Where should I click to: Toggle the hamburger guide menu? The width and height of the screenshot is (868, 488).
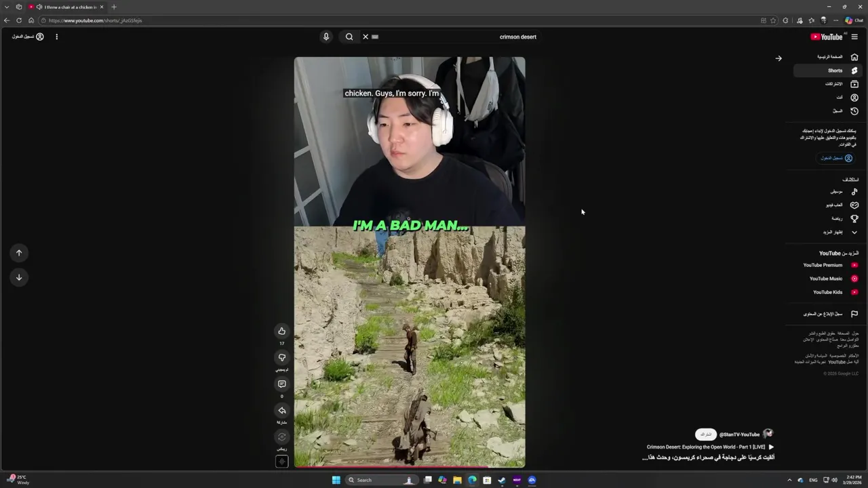[x=854, y=37]
